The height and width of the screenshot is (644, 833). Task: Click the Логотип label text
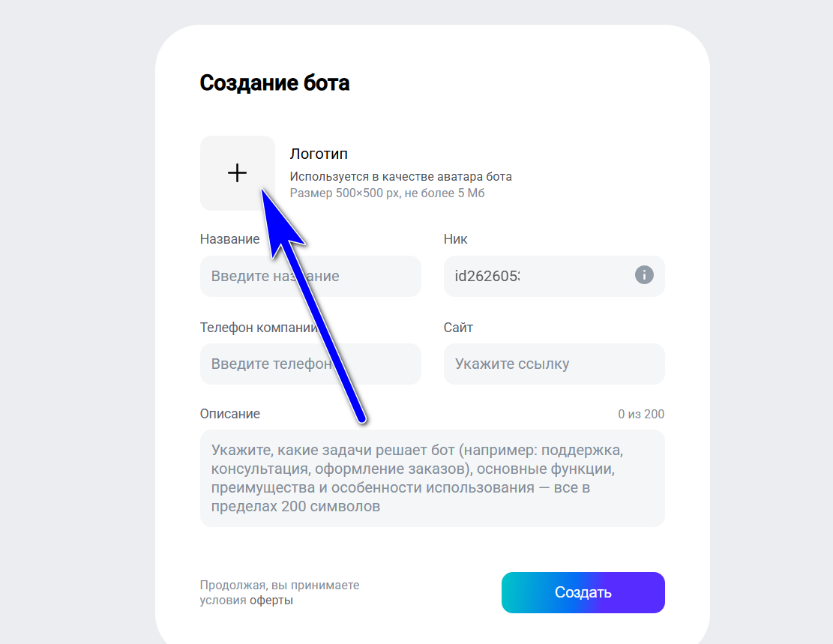click(x=319, y=154)
